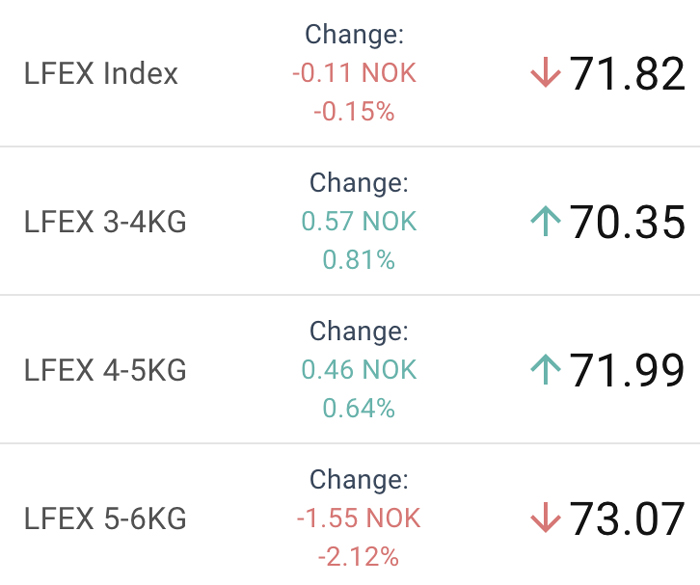Click the 71.99 price value
Image resolution: width=700 pixels, height=585 pixels.
point(627,371)
